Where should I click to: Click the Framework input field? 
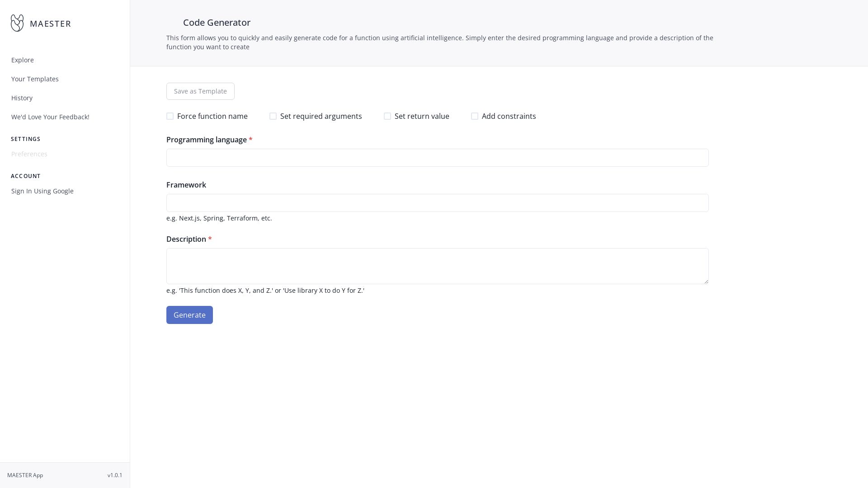point(437,202)
